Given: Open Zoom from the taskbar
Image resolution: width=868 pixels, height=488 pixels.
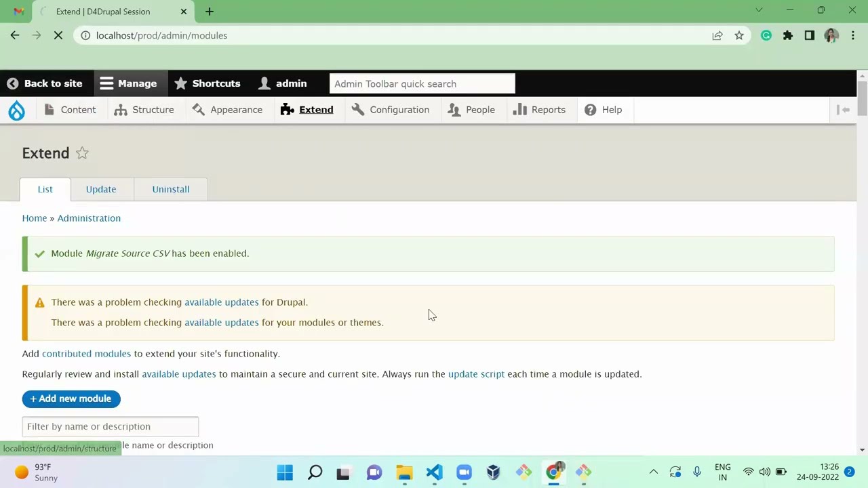Looking at the screenshot, I should (464, 472).
